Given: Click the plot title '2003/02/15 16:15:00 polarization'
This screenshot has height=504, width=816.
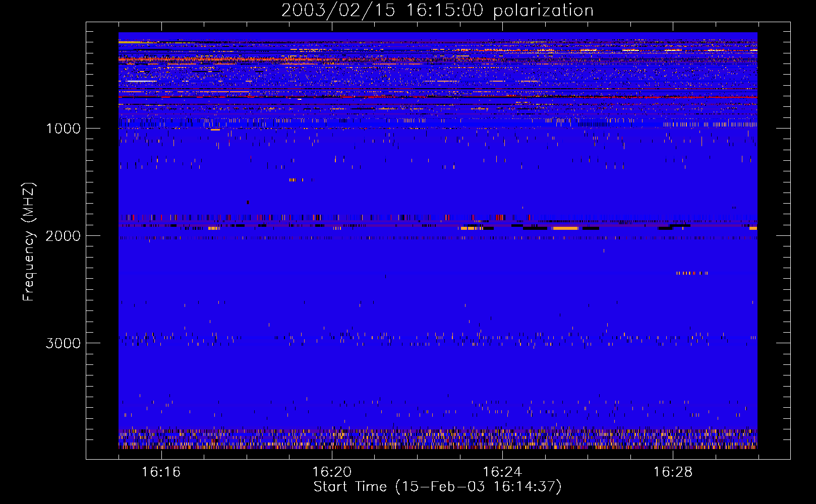Looking at the screenshot, I should pyautogui.click(x=437, y=11).
